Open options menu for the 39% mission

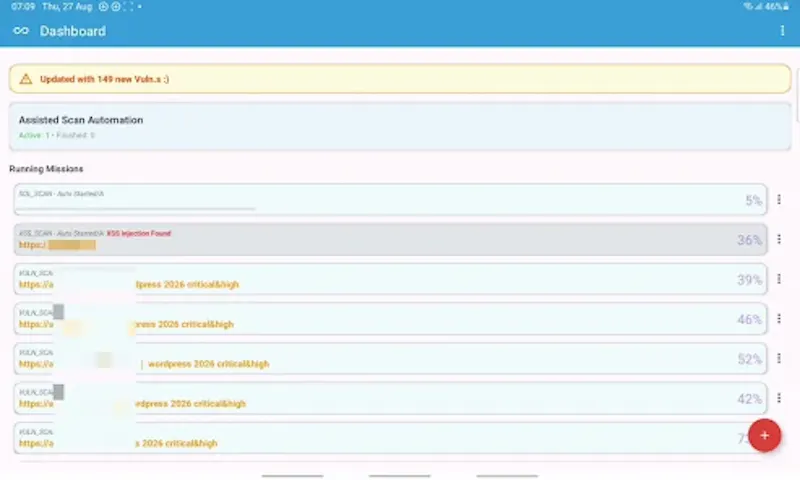tap(779, 279)
